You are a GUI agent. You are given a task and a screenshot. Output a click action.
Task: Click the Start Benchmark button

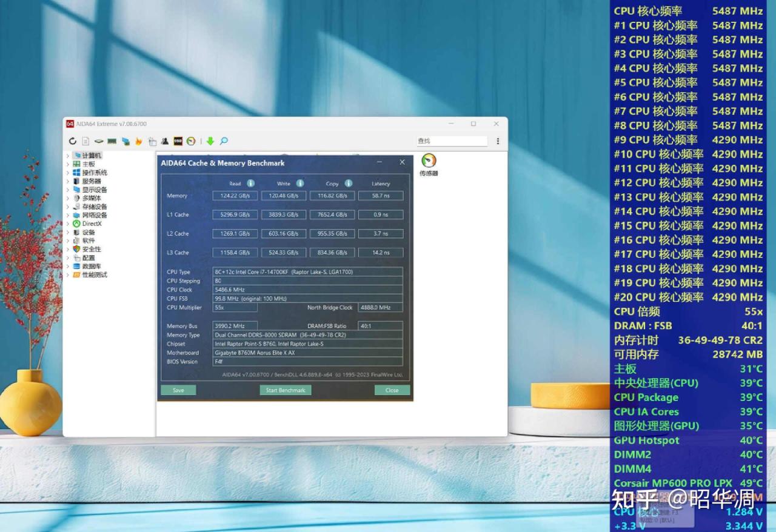[x=286, y=390]
